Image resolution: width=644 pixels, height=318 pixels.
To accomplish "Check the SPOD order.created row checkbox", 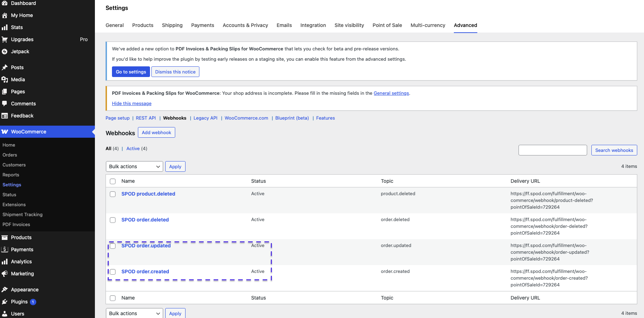I will coord(113,272).
